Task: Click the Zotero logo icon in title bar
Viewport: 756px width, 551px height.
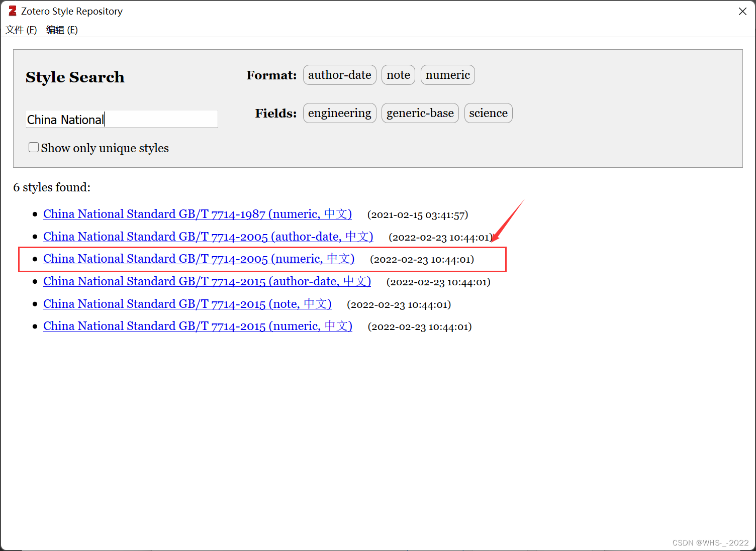Action: click(13, 11)
